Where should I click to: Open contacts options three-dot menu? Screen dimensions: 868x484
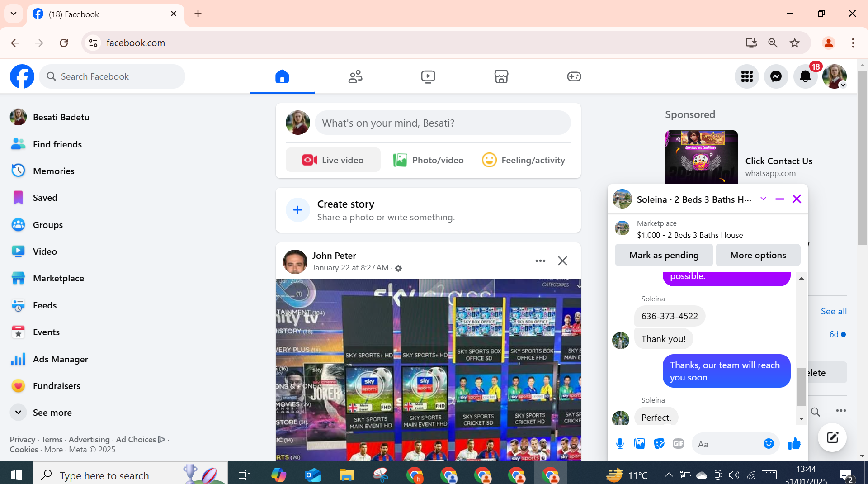(841, 411)
